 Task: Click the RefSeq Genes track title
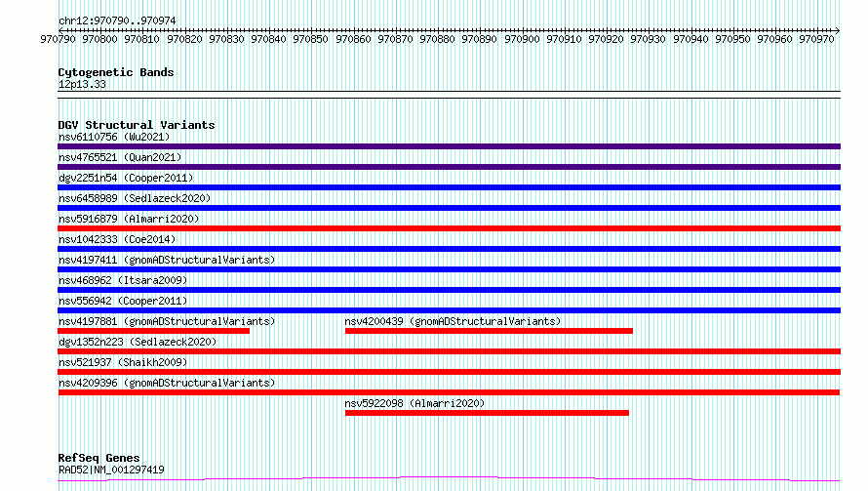99,458
